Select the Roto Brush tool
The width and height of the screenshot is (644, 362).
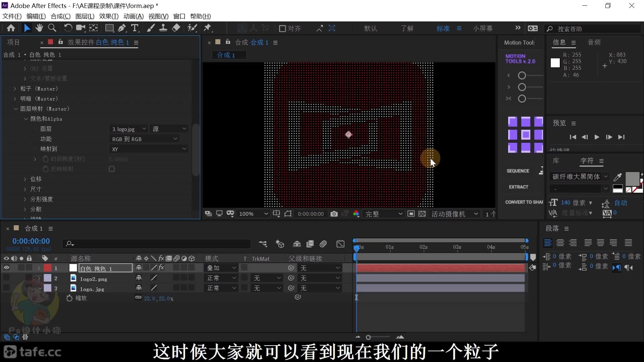[x=192, y=28]
